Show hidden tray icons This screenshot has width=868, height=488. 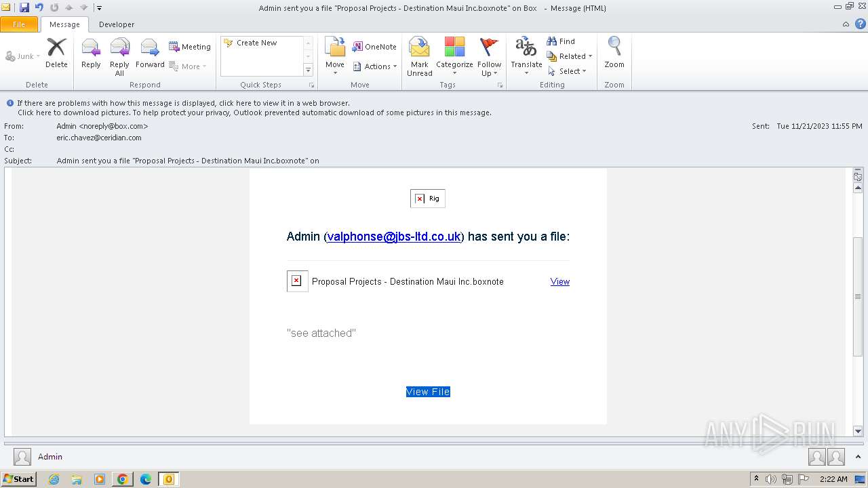pos(756,479)
